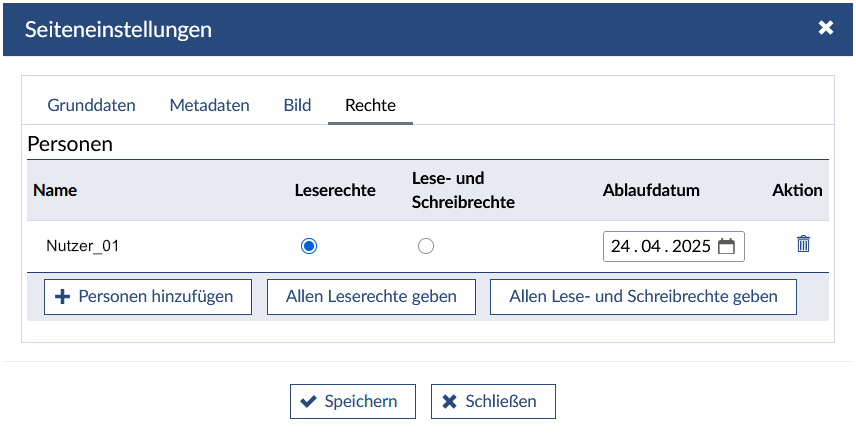Select Lese- und Schreibrechte radio for Nutzer_01
The width and height of the screenshot is (856, 445).
click(x=426, y=246)
